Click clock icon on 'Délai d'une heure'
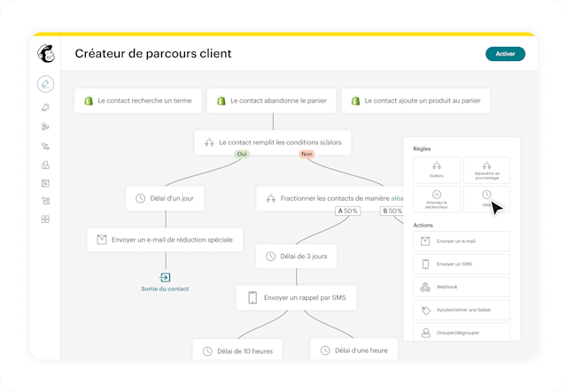Viewport: 567px width, 392px height. coord(325,350)
